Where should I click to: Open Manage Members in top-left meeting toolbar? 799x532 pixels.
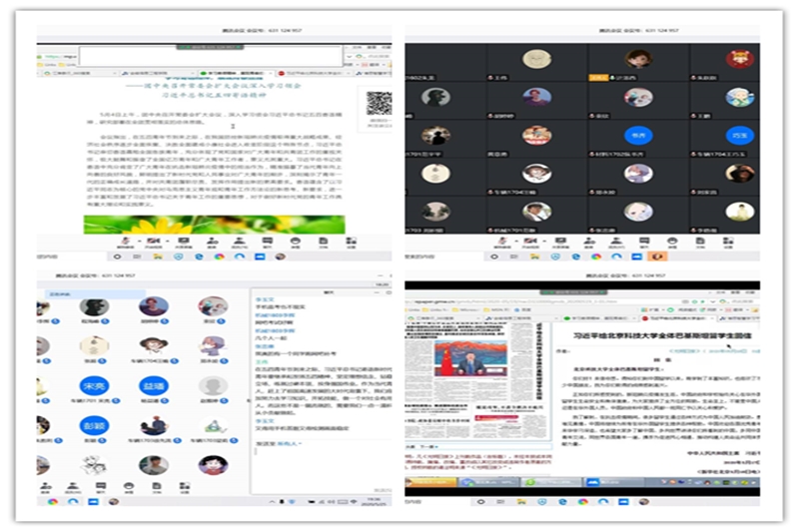tap(240, 243)
